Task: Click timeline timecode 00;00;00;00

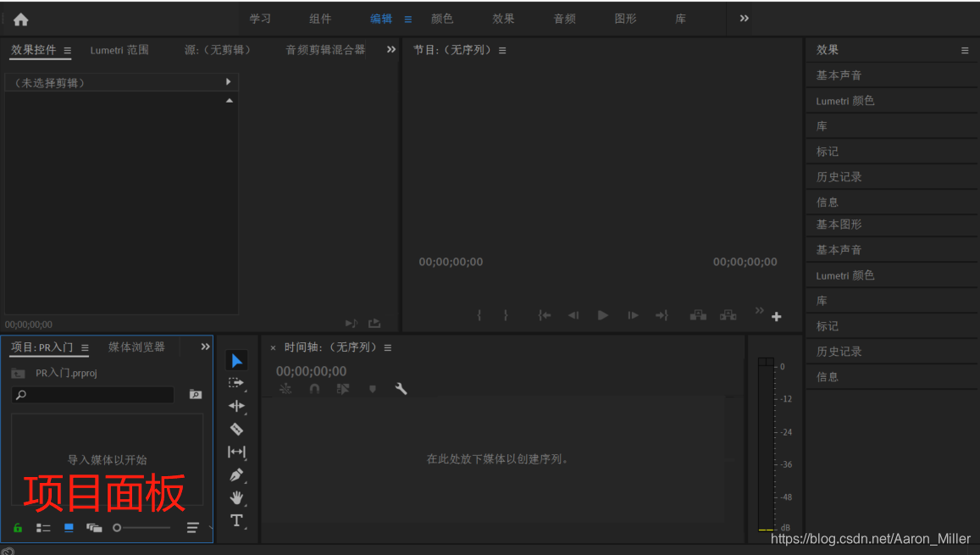Action: pos(311,371)
